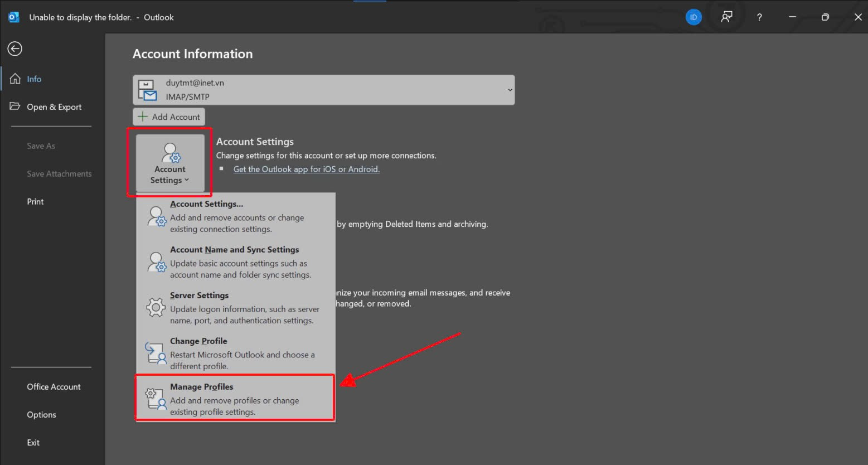
Task: Click the Account Name and Sync icon
Action: 157,262
